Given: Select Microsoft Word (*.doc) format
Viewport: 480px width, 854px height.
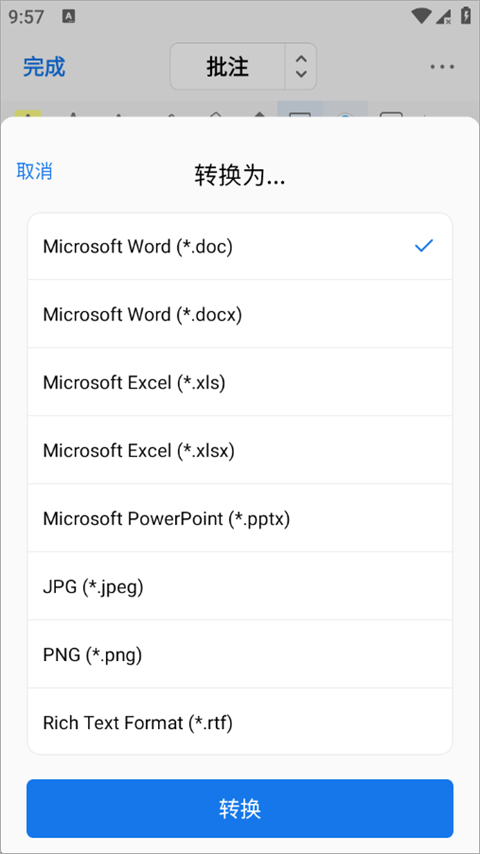Looking at the screenshot, I should click(240, 246).
